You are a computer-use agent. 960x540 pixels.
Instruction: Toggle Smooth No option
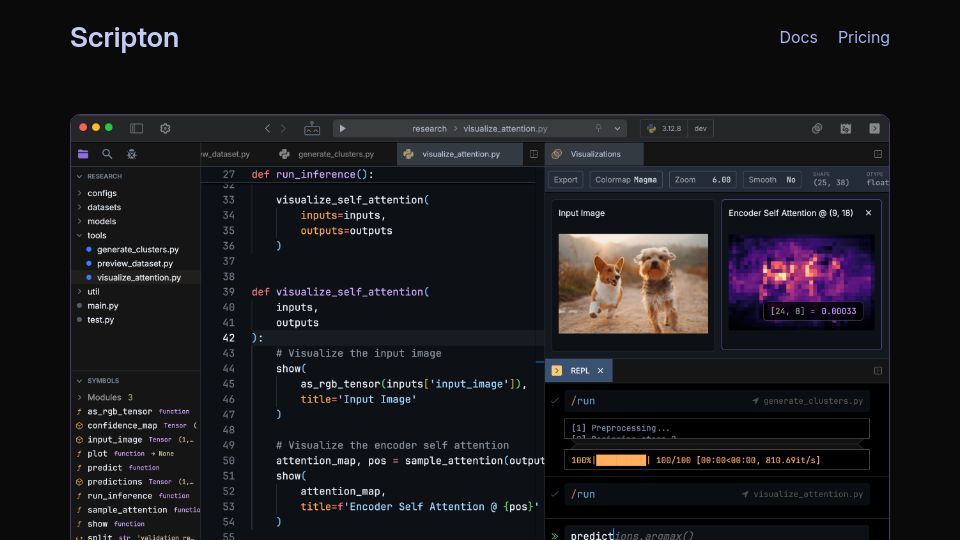772,180
